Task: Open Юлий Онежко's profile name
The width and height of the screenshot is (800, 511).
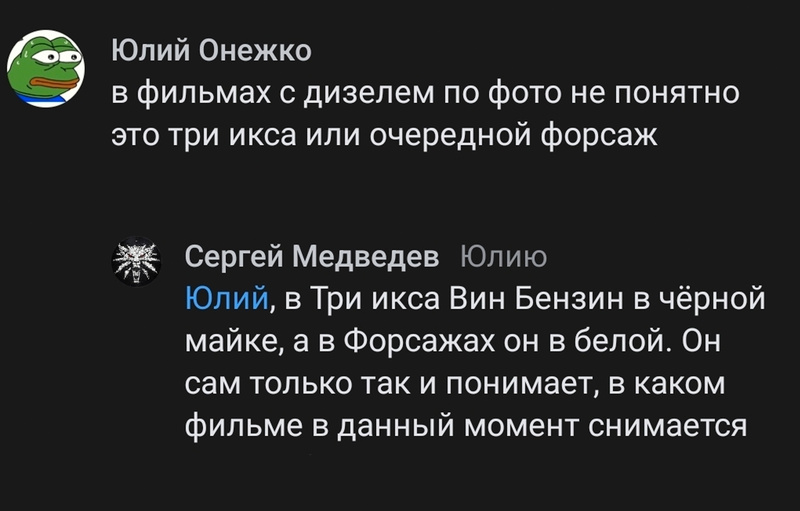Action: click(211, 51)
